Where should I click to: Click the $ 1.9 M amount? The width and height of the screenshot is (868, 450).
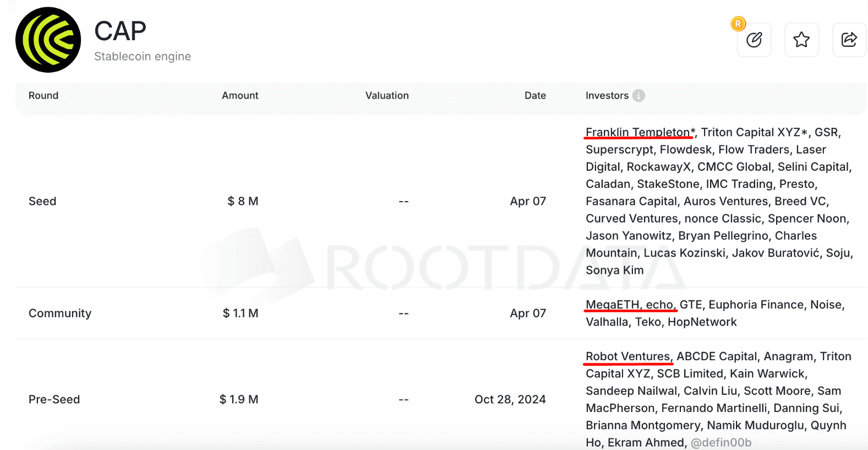point(239,399)
